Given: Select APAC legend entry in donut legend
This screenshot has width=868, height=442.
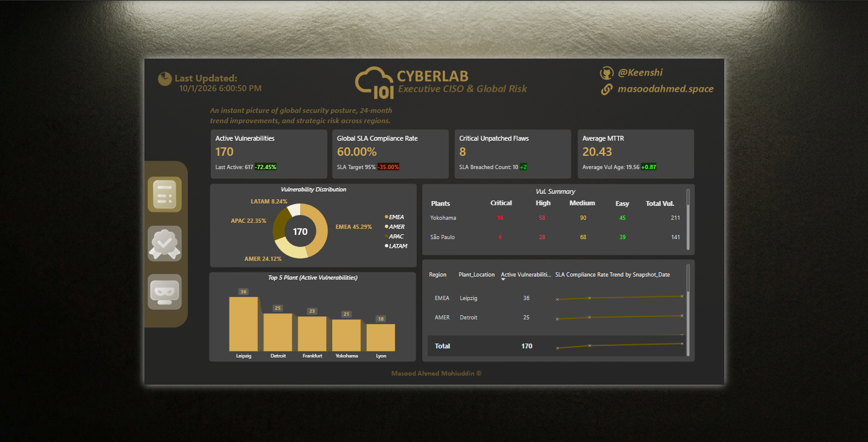Looking at the screenshot, I should (394, 236).
